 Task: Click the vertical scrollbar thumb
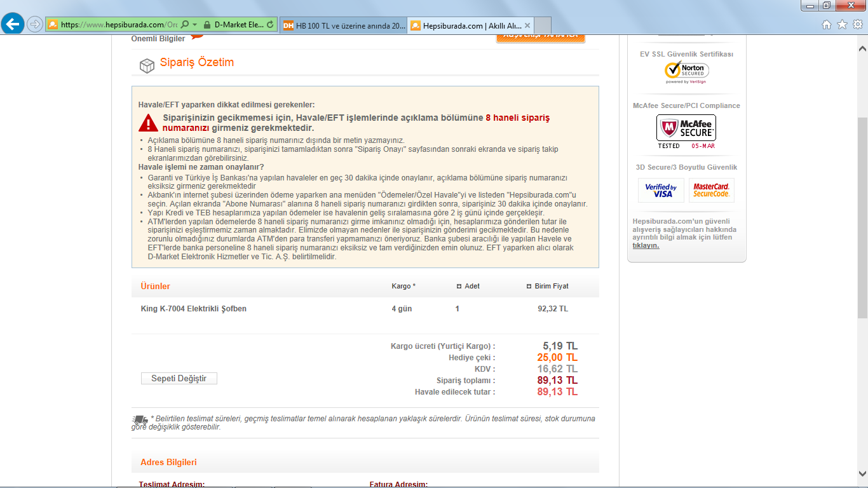pyautogui.click(x=862, y=218)
